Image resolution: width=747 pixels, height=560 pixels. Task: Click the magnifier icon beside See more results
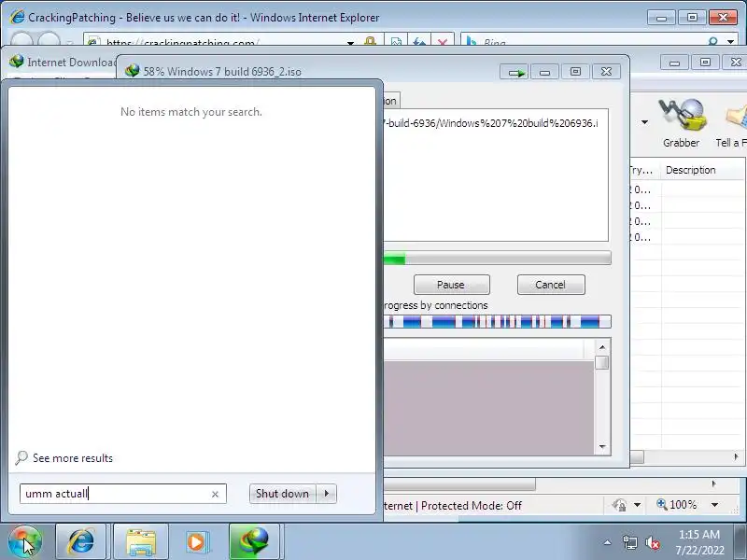(x=21, y=458)
